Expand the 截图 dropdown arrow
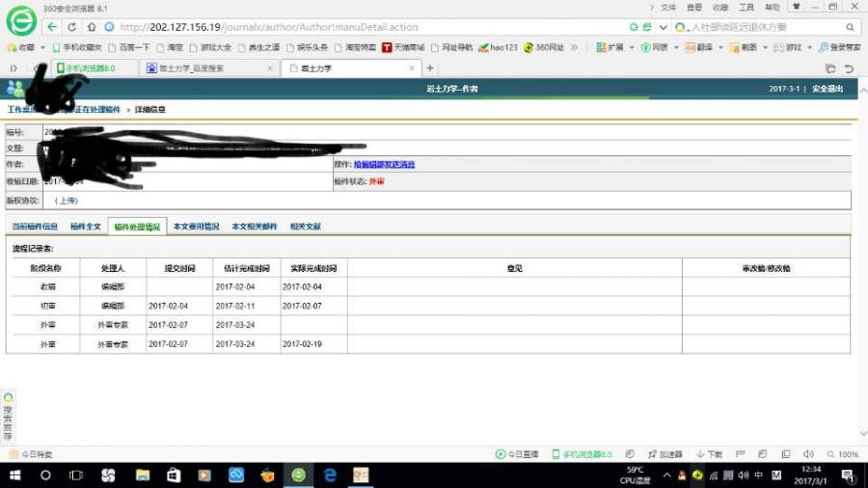The height and width of the screenshot is (488, 868). [765, 47]
